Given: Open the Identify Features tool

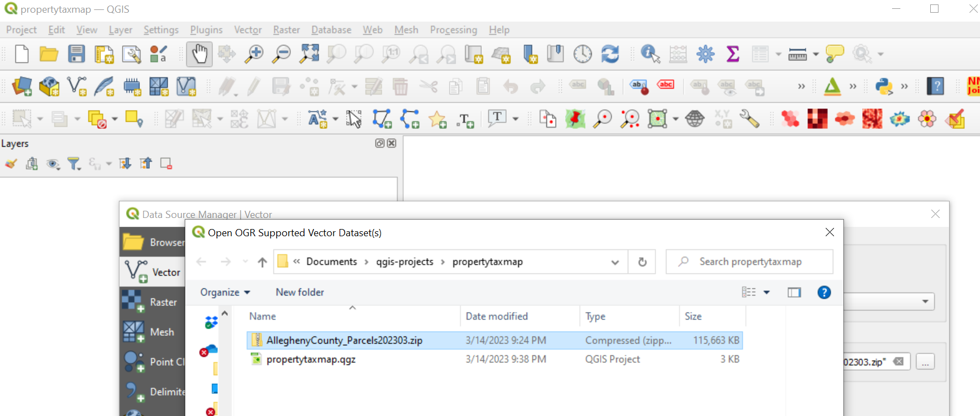Looking at the screenshot, I should (x=650, y=54).
